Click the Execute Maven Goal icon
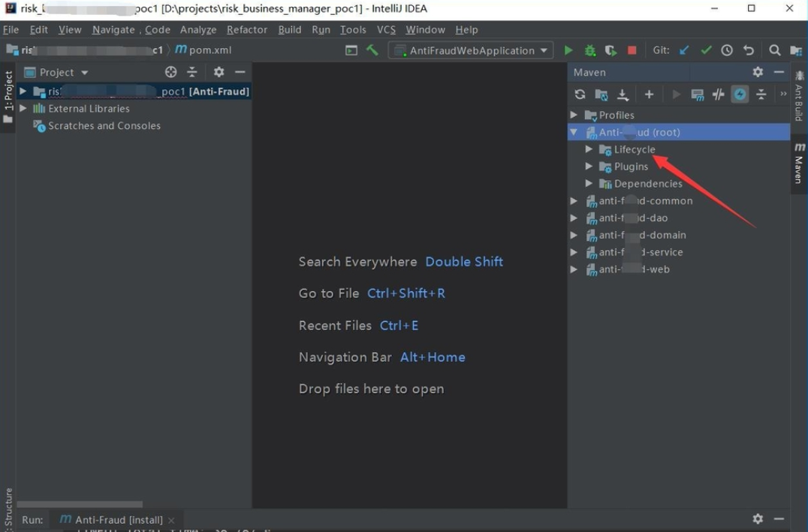Screen dimensions: 808x532 tap(698, 95)
